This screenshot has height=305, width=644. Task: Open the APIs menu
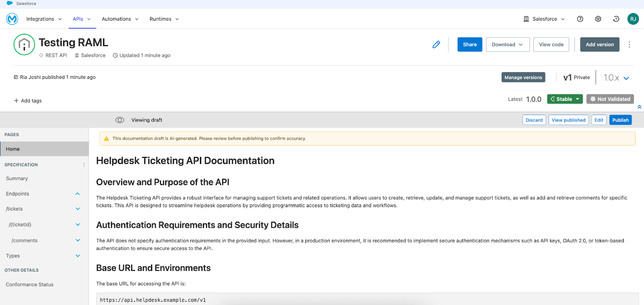82,19
